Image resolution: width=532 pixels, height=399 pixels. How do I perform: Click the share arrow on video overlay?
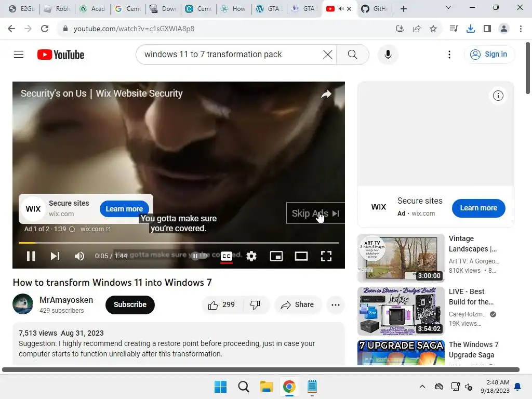point(326,94)
